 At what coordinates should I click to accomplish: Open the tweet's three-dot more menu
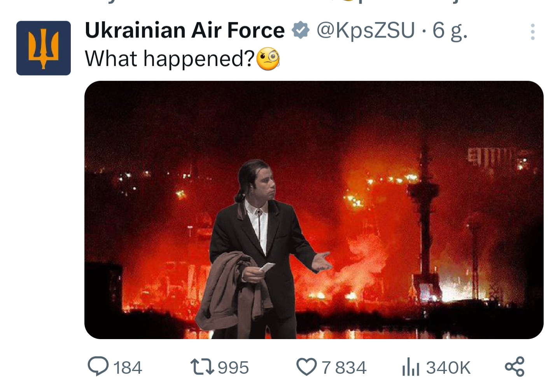532,32
